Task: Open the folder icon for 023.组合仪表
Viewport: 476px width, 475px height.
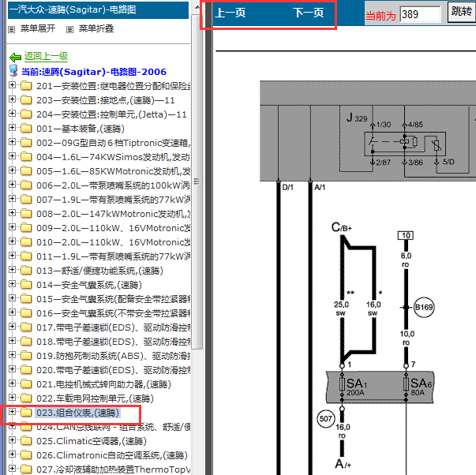Action: point(26,413)
